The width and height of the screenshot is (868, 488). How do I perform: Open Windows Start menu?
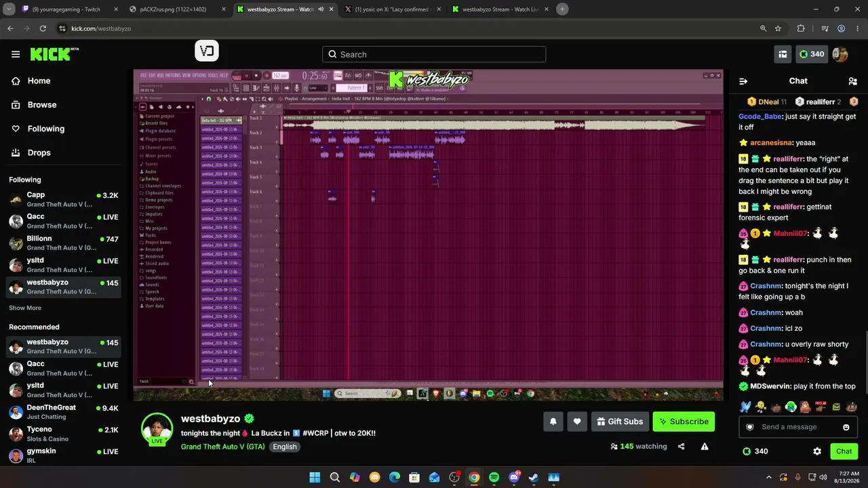click(x=315, y=477)
